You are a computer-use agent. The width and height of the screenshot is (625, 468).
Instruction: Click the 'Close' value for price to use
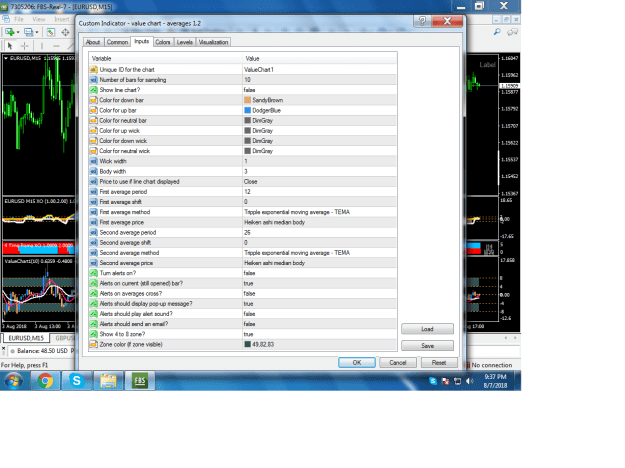319,181
